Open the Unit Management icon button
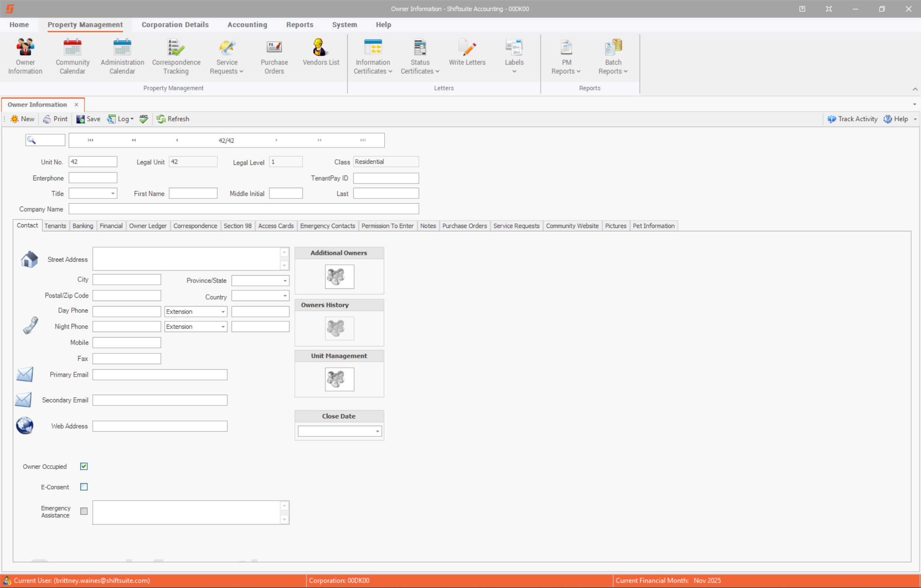 (x=339, y=379)
